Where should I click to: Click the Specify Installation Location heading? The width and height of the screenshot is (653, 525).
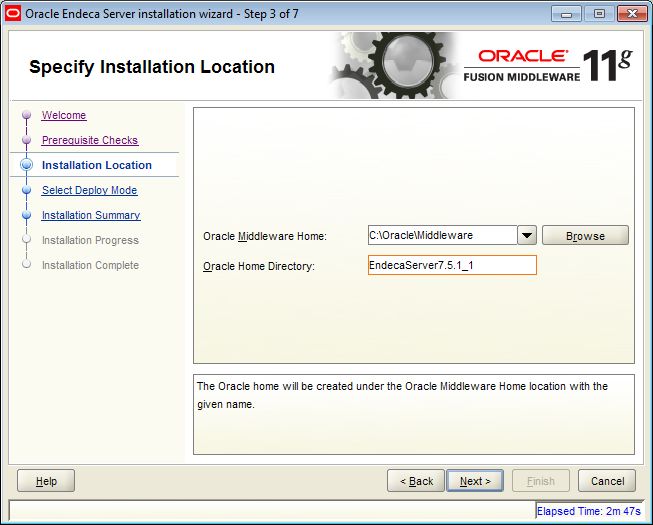click(152, 67)
